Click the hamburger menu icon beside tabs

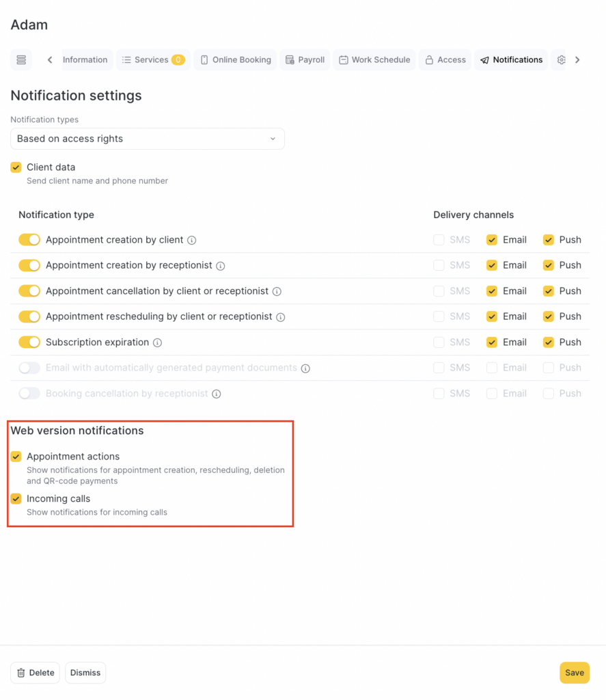21,60
